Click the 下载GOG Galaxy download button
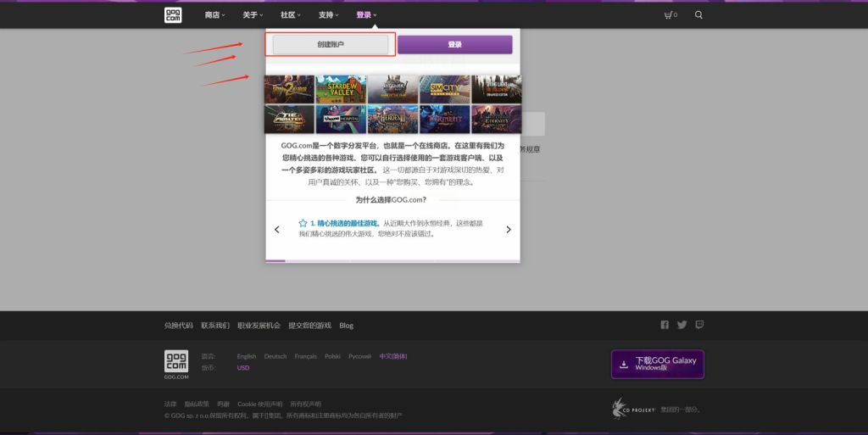The width and height of the screenshot is (868, 435). coord(657,364)
